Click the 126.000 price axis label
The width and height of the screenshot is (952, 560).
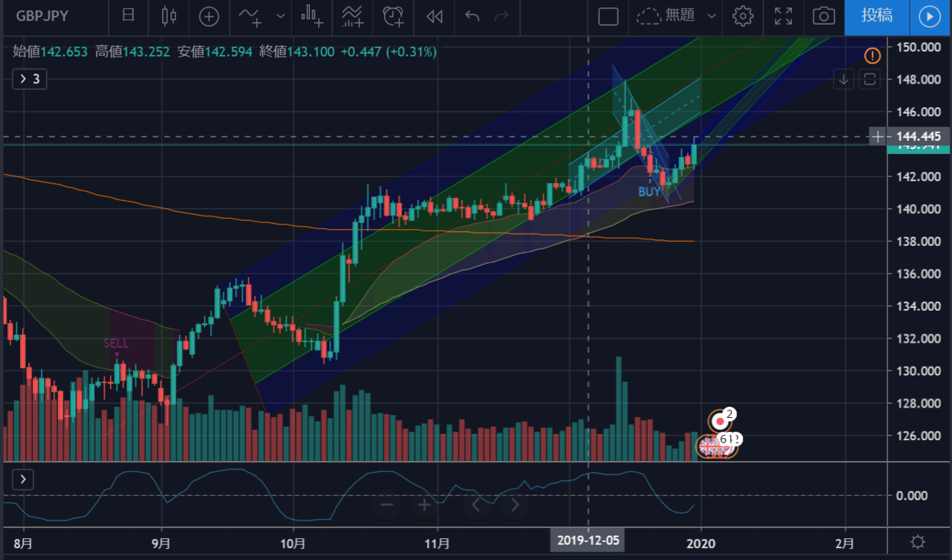pyautogui.click(x=920, y=436)
